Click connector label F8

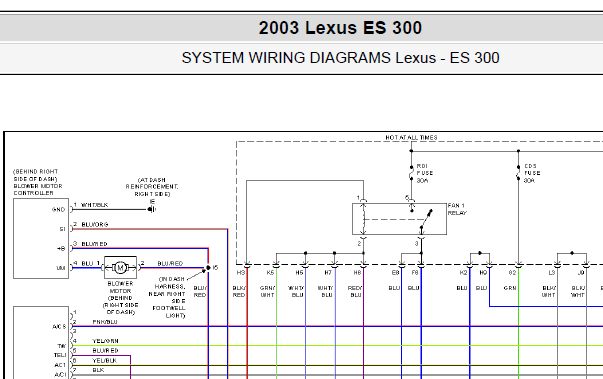(x=415, y=273)
